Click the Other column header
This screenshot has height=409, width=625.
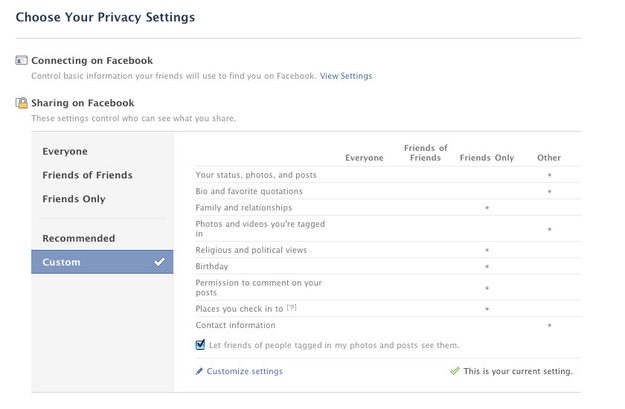point(549,158)
